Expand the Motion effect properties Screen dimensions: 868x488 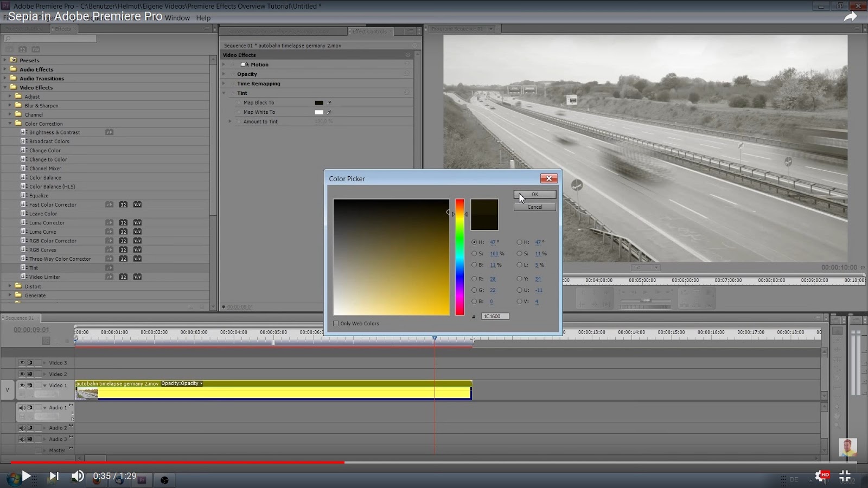click(224, 64)
